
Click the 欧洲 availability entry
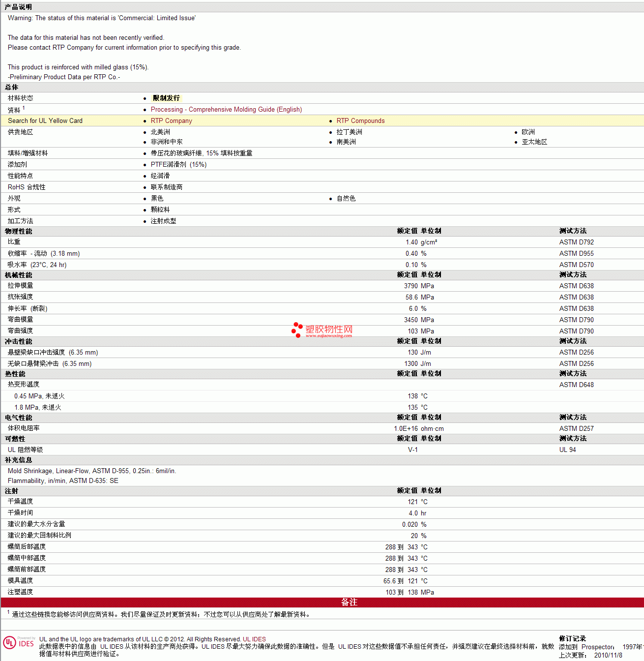(528, 132)
